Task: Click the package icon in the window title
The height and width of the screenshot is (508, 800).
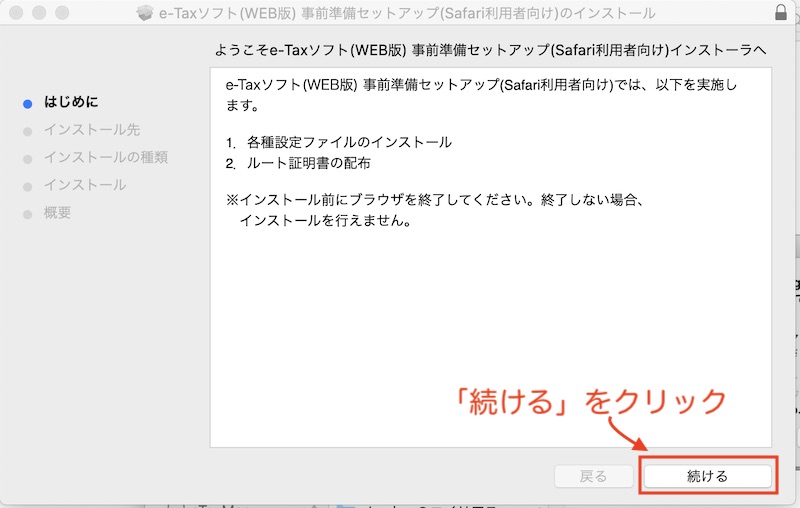Action: (x=145, y=13)
